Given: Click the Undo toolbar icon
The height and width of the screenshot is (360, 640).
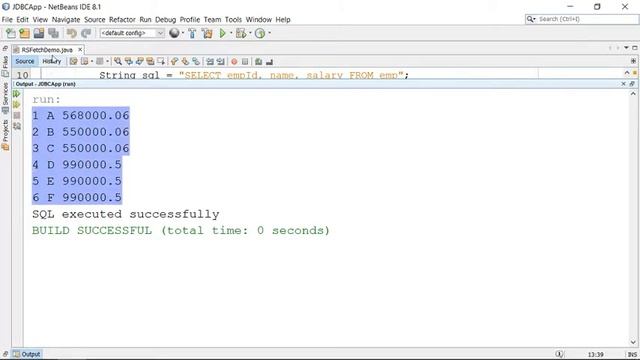Looking at the screenshot, I should (72, 33).
